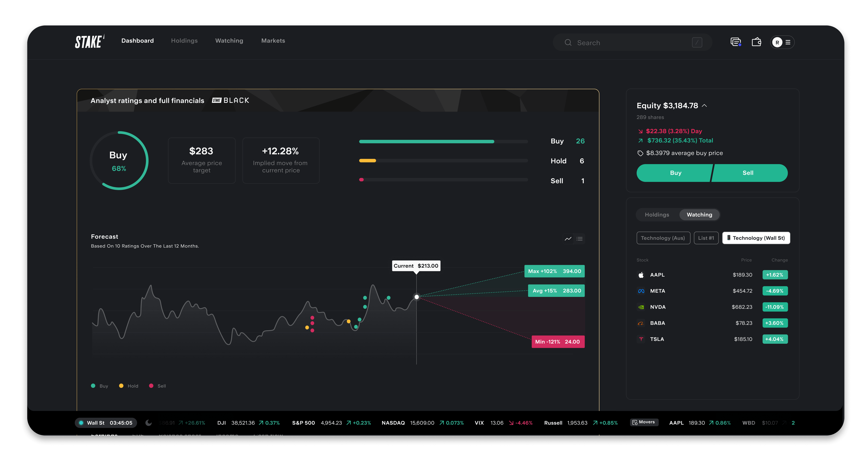Open the Holdings page in top navigation

pos(184,41)
